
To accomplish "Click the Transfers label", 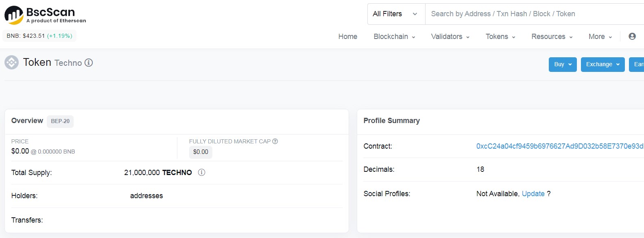I will click(x=27, y=220).
